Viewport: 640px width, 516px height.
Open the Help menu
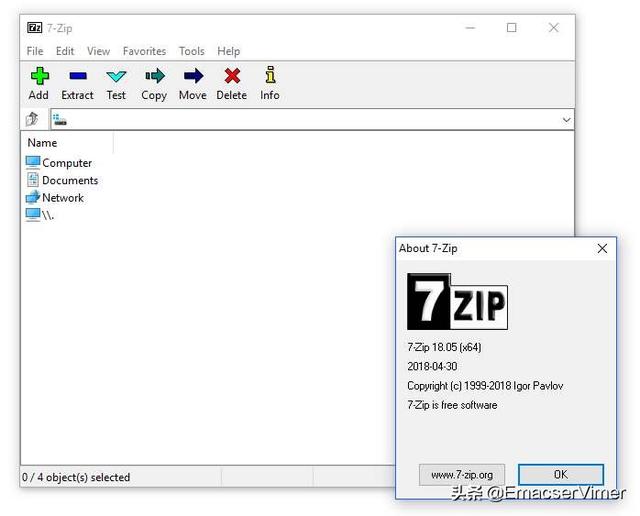pyautogui.click(x=229, y=51)
